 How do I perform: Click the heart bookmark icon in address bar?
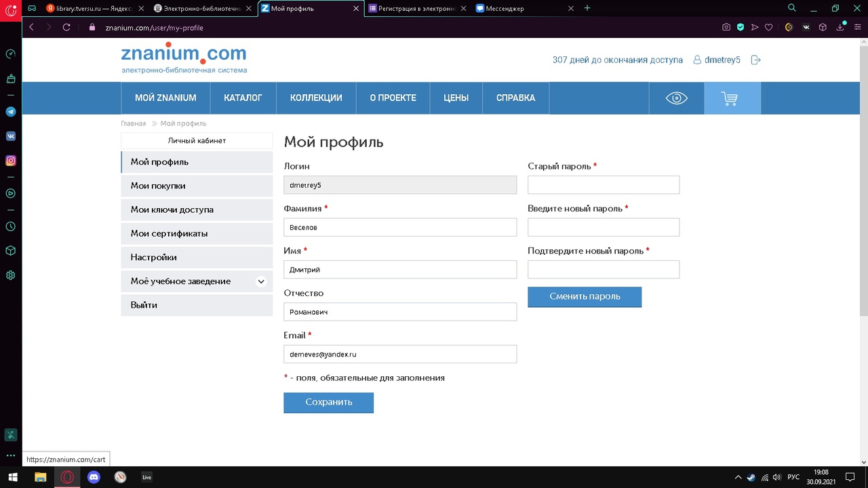(768, 27)
